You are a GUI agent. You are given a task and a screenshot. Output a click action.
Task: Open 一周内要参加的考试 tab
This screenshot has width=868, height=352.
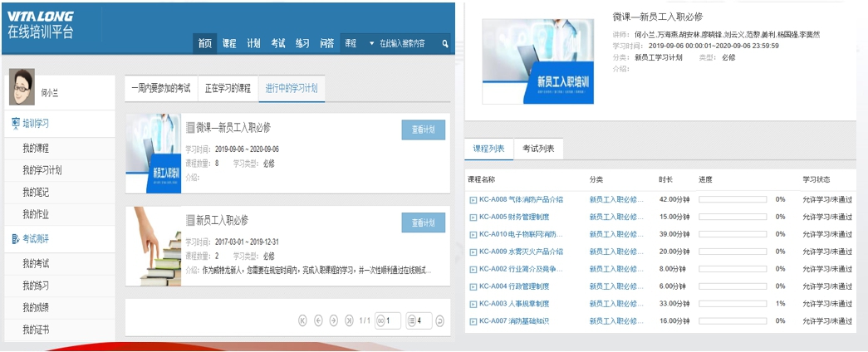pos(160,88)
